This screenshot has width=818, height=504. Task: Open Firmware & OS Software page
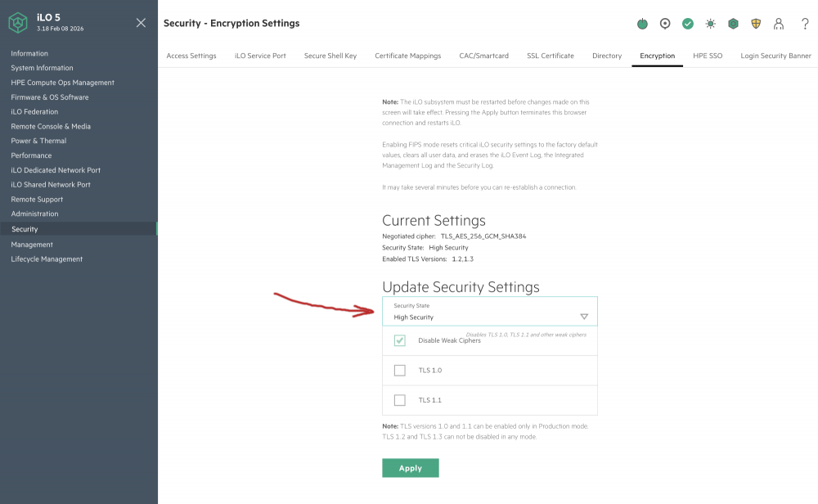50,97
